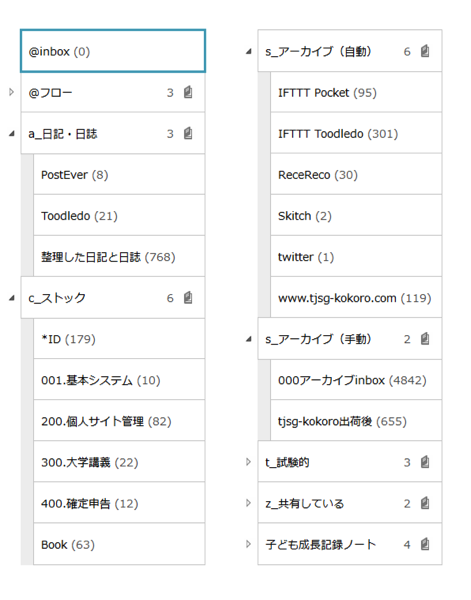471x600 pixels.
Task: Open 200.個人サイト管理 (82) notebook
Action: tap(119, 421)
